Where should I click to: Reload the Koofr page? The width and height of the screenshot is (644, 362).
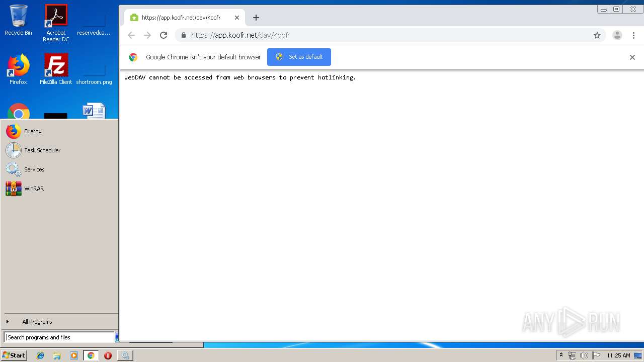(x=164, y=35)
